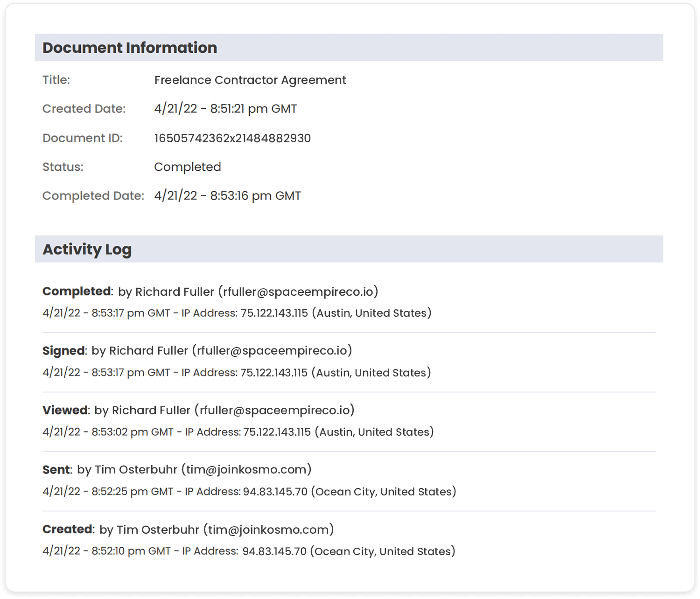Select the Freelance Contractor Agreement title text

click(x=250, y=80)
